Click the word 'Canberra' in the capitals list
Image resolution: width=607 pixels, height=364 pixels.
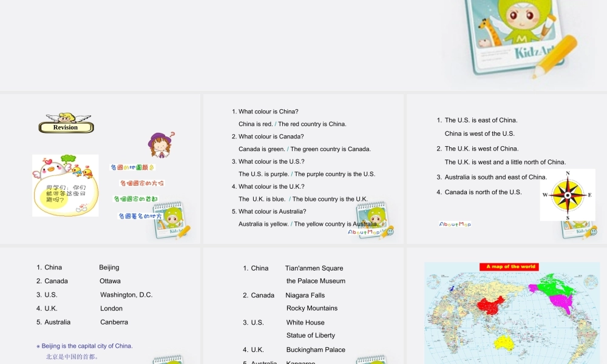(114, 322)
